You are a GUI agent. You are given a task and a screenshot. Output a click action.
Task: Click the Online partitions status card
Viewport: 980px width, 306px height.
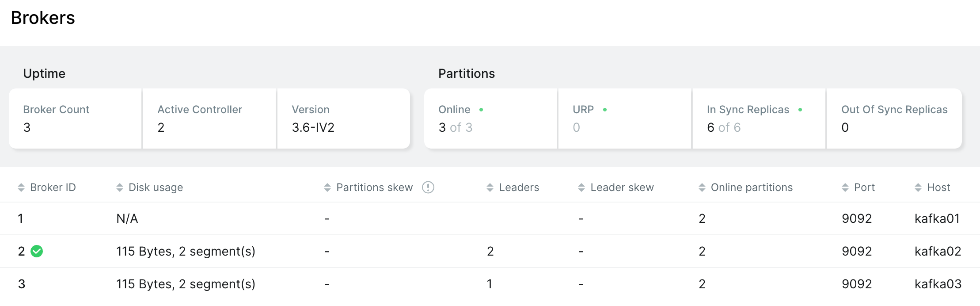[x=490, y=119]
